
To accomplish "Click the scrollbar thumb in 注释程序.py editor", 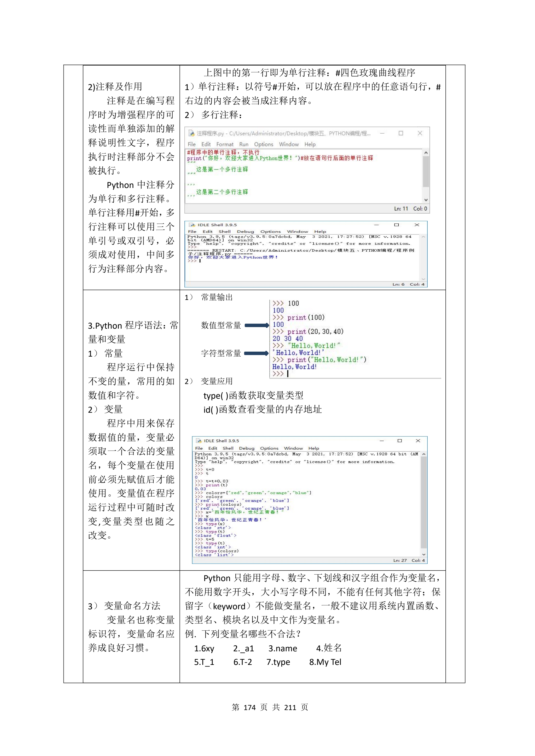I will 426,172.
